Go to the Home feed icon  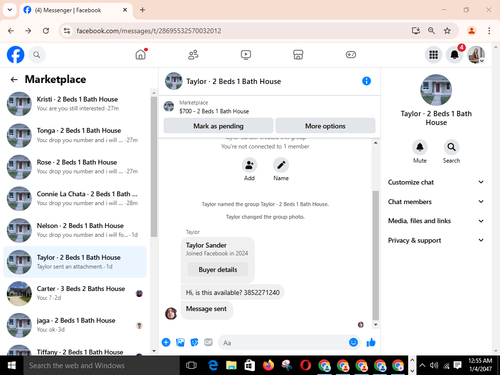(141, 54)
